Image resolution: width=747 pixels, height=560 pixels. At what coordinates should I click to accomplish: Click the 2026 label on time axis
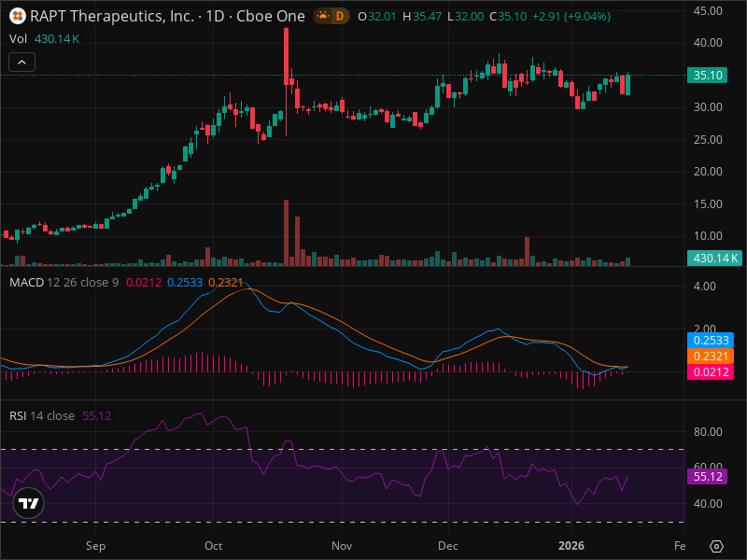point(571,546)
